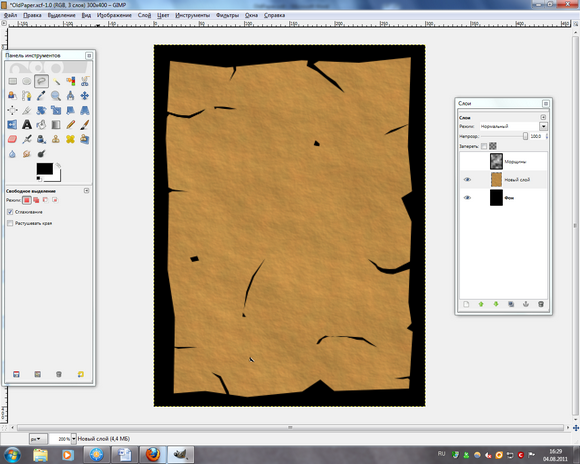Delete layer using trash icon in Layers
The image size is (580, 464).
(x=541, y=304)
